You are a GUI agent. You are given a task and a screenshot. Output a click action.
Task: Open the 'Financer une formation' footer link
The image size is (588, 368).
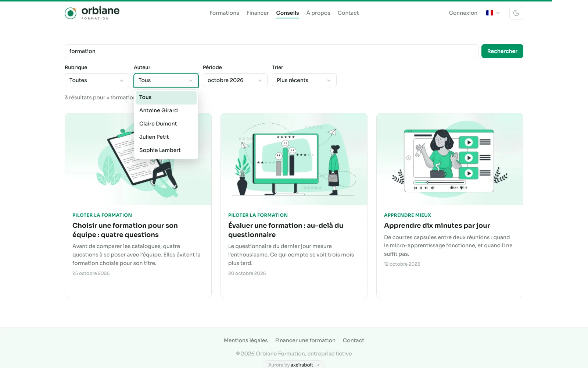pos(305,340)
